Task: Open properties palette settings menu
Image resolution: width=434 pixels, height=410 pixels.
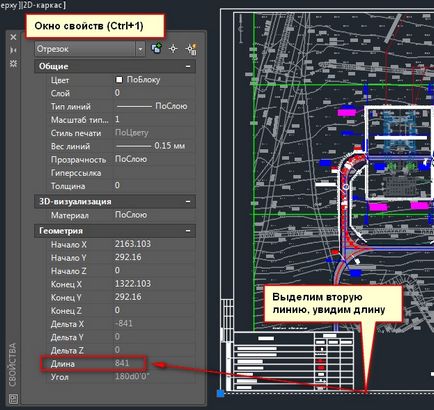Action: click(x=13, y=63)
